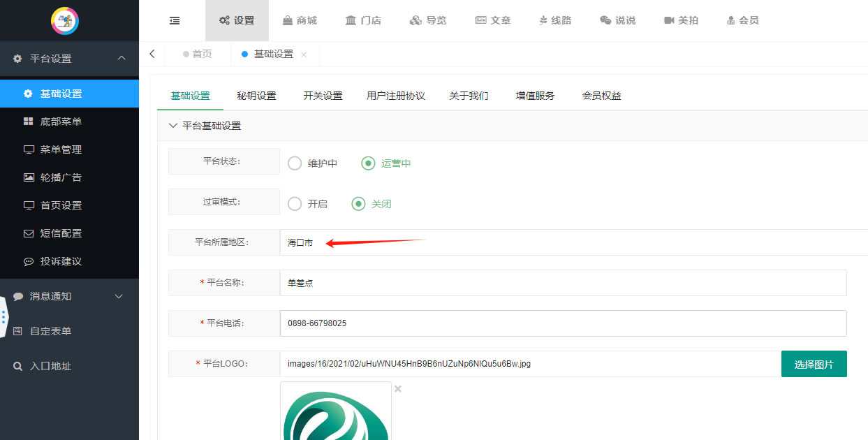Collapse the 平台设置 sidebar group
Screen dimensions: 868x440
[x=122, y=59]
